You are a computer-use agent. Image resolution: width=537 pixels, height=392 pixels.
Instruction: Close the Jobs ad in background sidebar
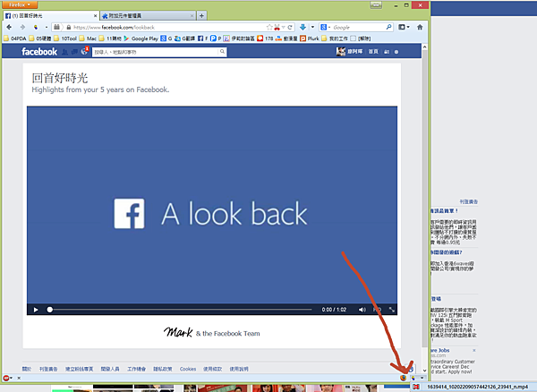474,350
